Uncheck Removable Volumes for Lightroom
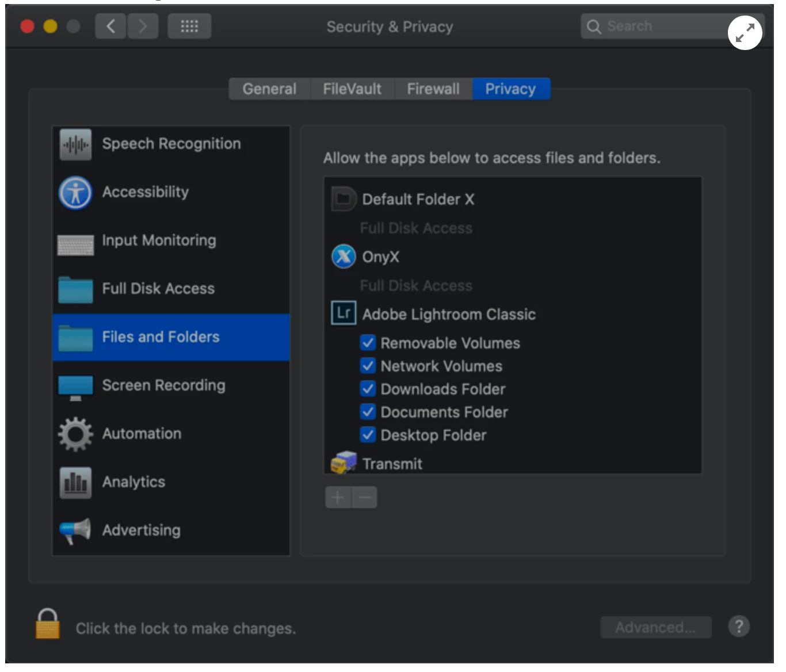Image resolution: width=786 pixels, height=672 pixels. (368, 343)
